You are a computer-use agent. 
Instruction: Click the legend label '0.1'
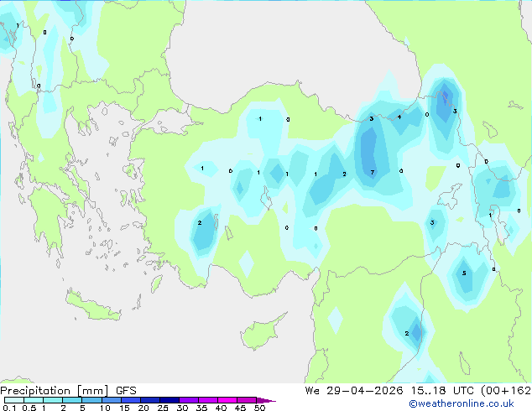coord(9,408)
